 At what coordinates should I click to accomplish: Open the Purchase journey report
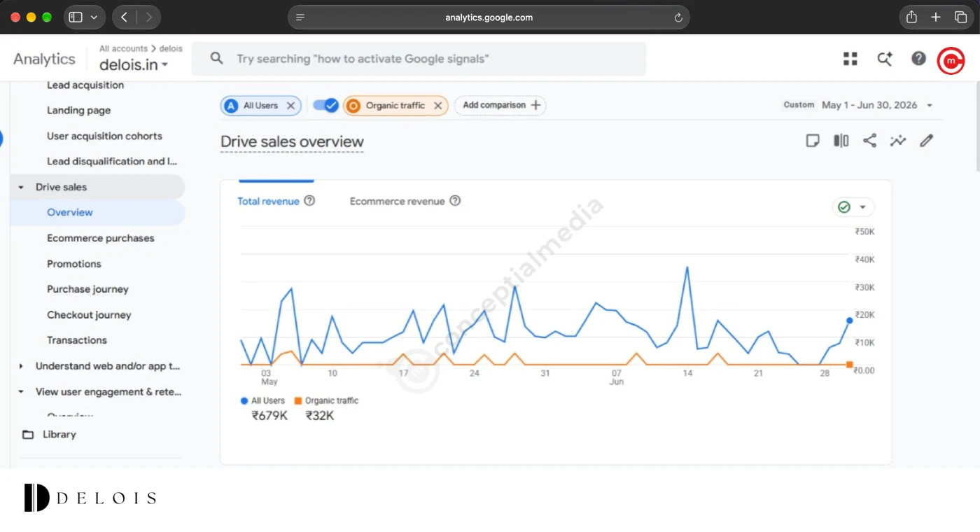click(x=87, y=290)
